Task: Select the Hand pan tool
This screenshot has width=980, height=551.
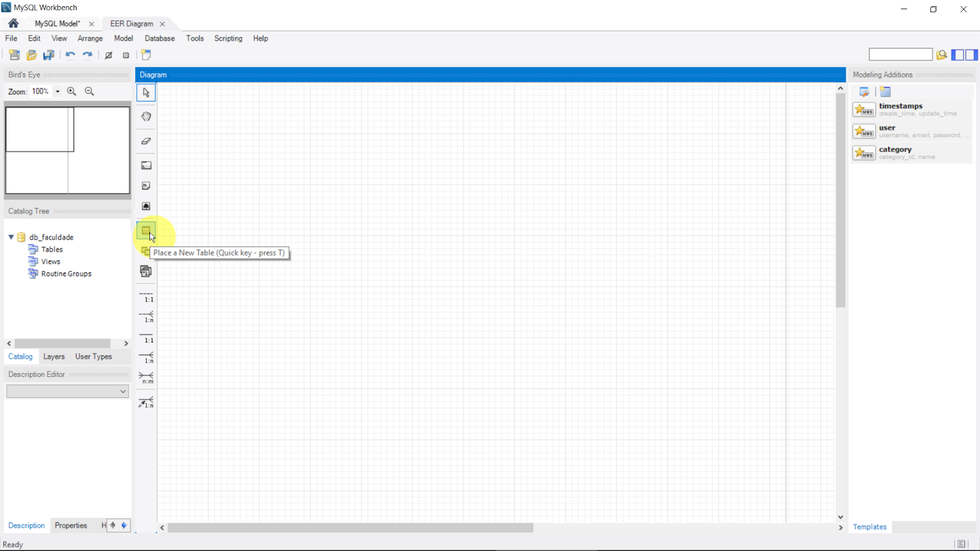Action: click(x=146, y=116)
